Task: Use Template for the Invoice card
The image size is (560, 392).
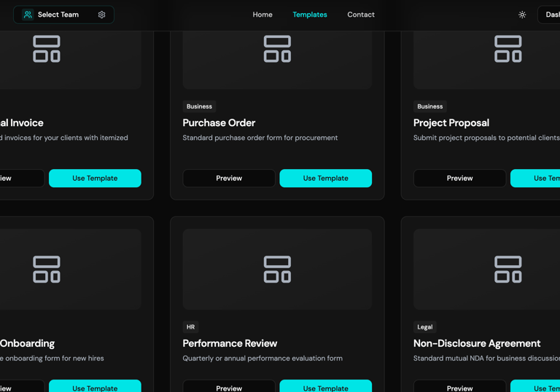Action: click(95, 179)
